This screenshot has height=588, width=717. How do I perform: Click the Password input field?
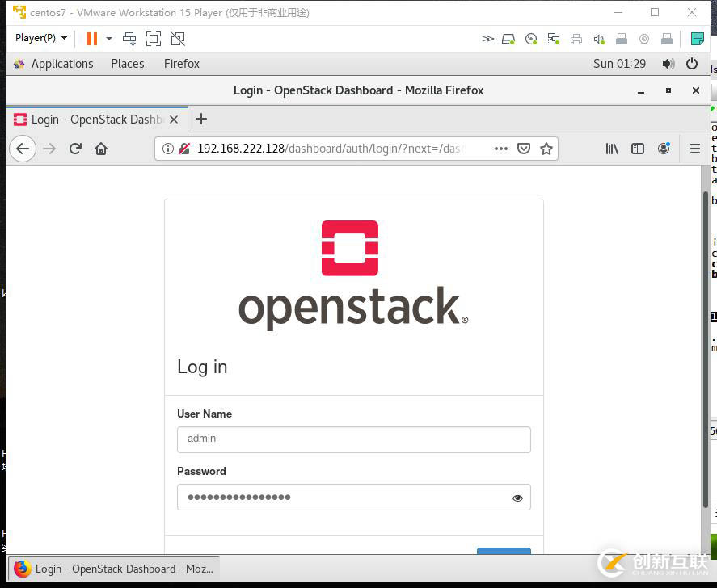pos(354,497)
